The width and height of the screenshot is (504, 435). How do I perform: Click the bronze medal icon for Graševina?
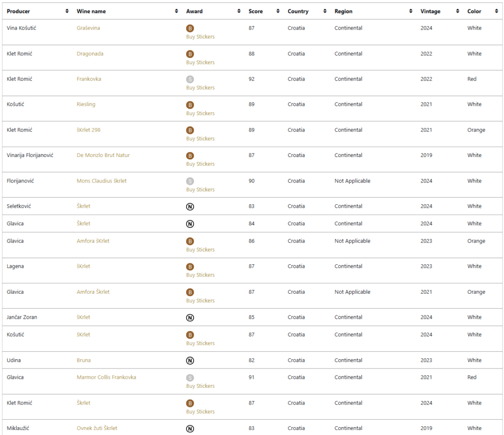coord(190,29)
